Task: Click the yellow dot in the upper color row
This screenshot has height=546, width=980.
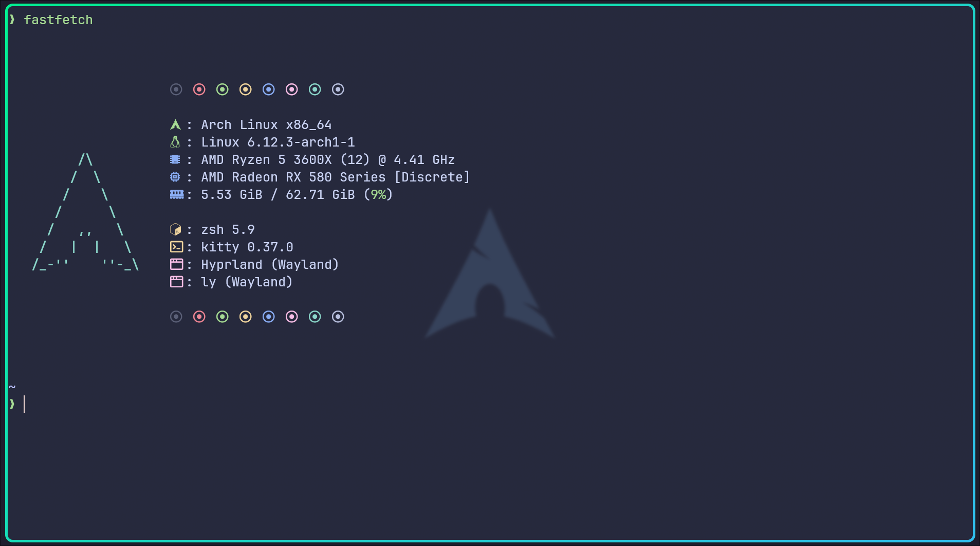Action: pos(246,89)
